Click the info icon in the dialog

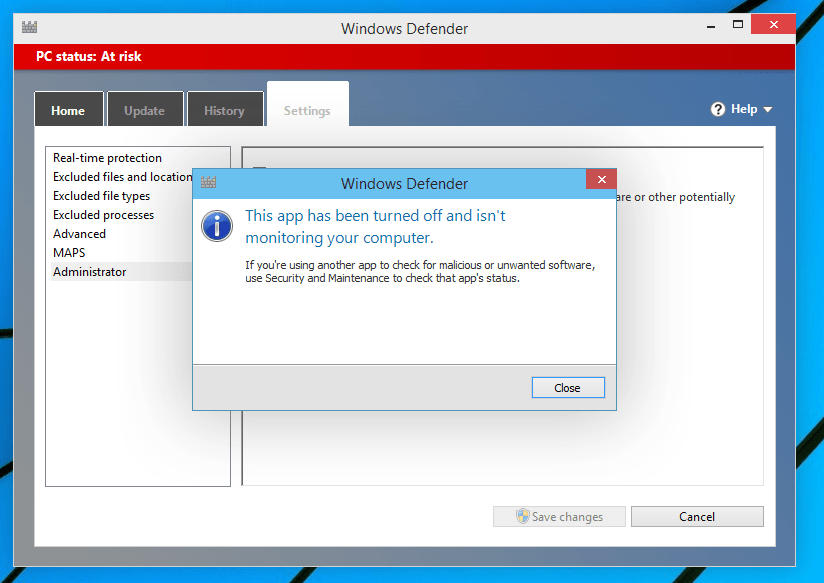217,226
